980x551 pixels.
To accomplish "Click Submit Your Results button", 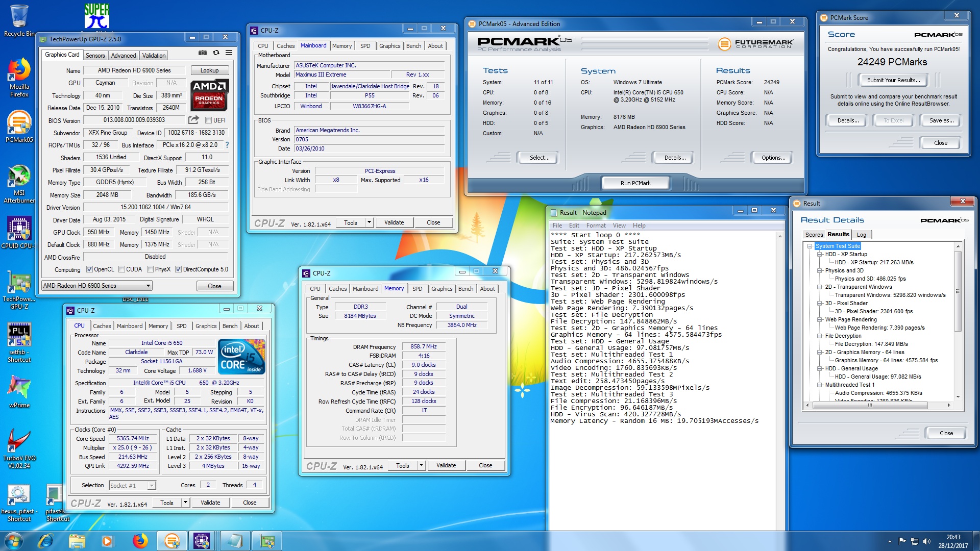I will coord(893,80).
